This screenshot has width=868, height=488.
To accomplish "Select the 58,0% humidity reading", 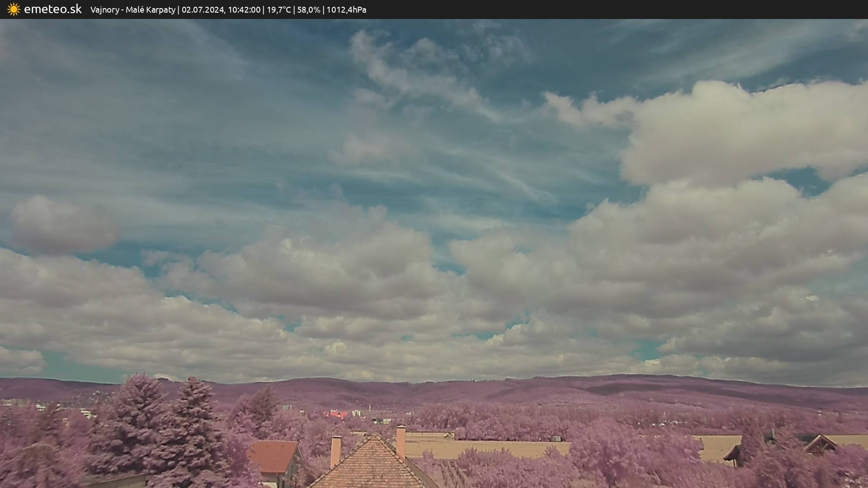I will pyautogui.click(x=308, y=10).
